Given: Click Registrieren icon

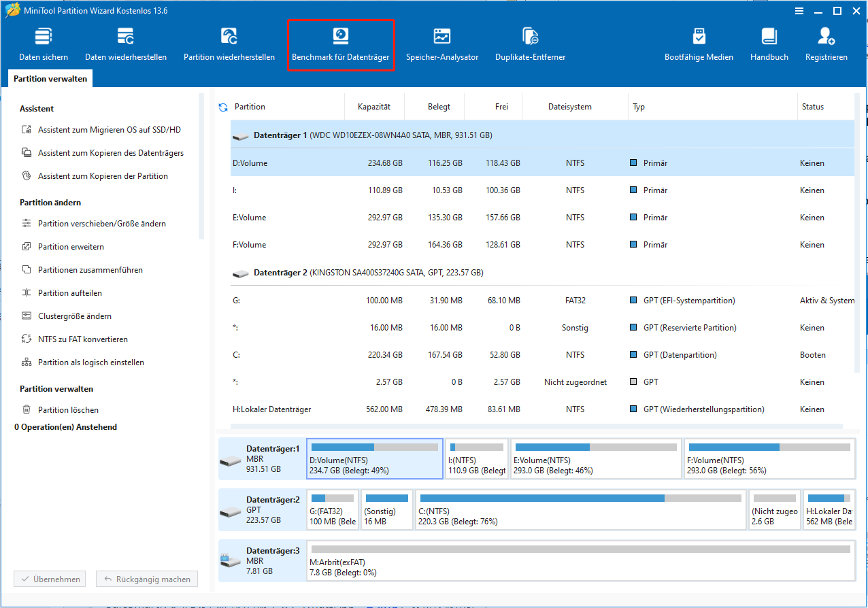Looking at the screenshot, I should click(827, 35).
